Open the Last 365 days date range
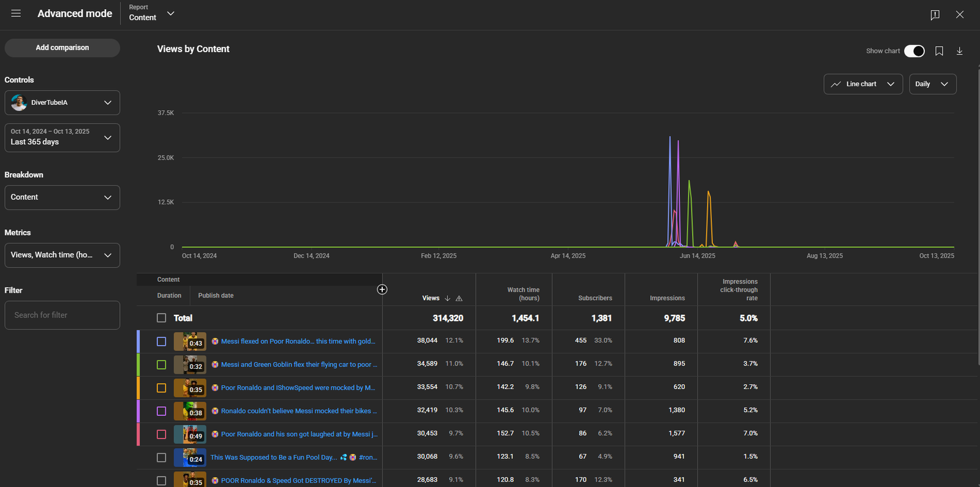 (62, 137)
